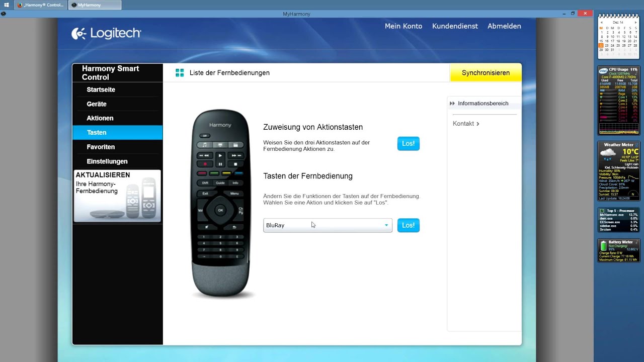Go to Kundendienst
The height and width of the screenshot is (362, 644).
pyautogui.click(x=455, y=26)
